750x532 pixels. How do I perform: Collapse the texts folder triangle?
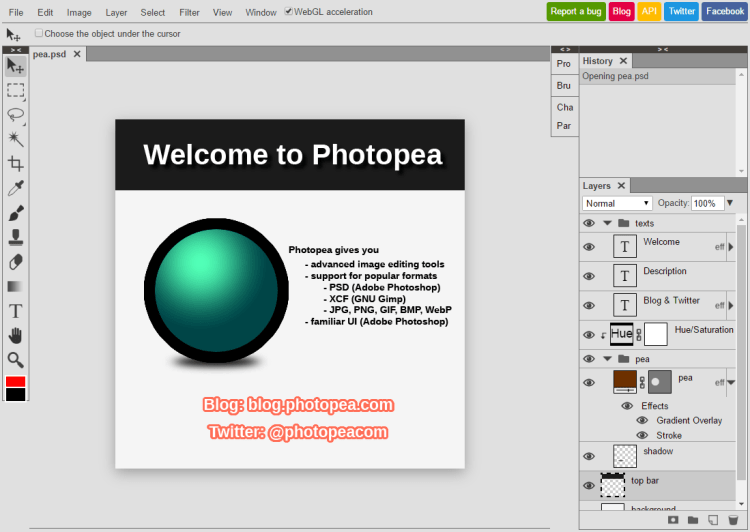click(x=607, y=223)
